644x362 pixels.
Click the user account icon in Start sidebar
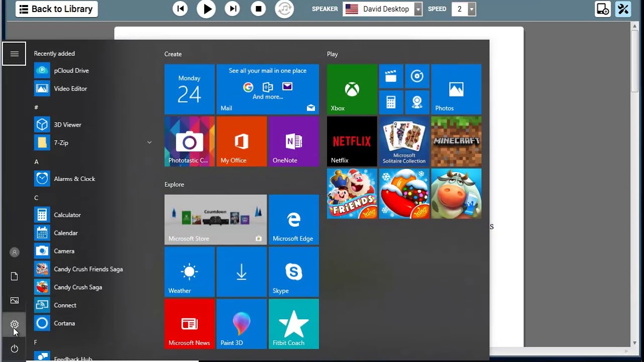[x=14, y=252]
